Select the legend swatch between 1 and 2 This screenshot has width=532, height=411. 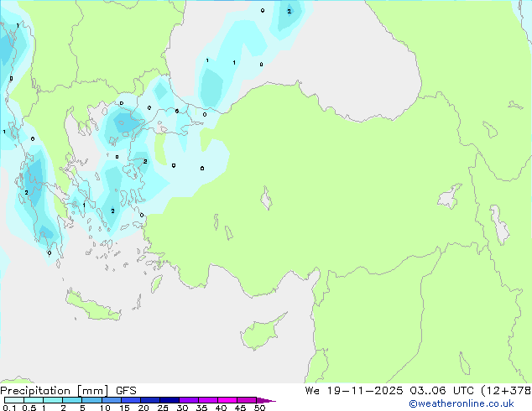coord(53,400)
